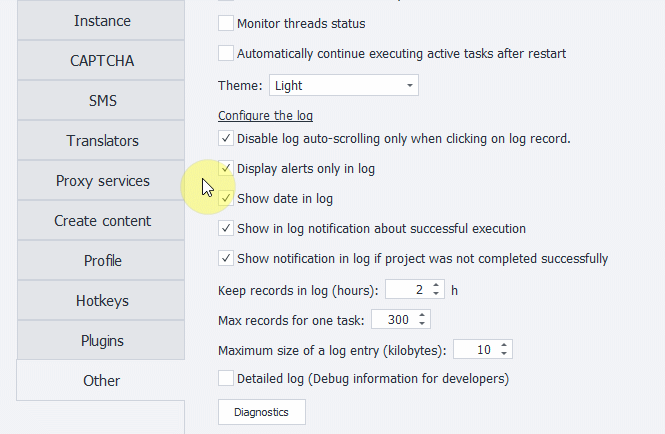This screenshot has height=434, width=665.
Task: Increase Max records for one task
Action: [422, 316]
